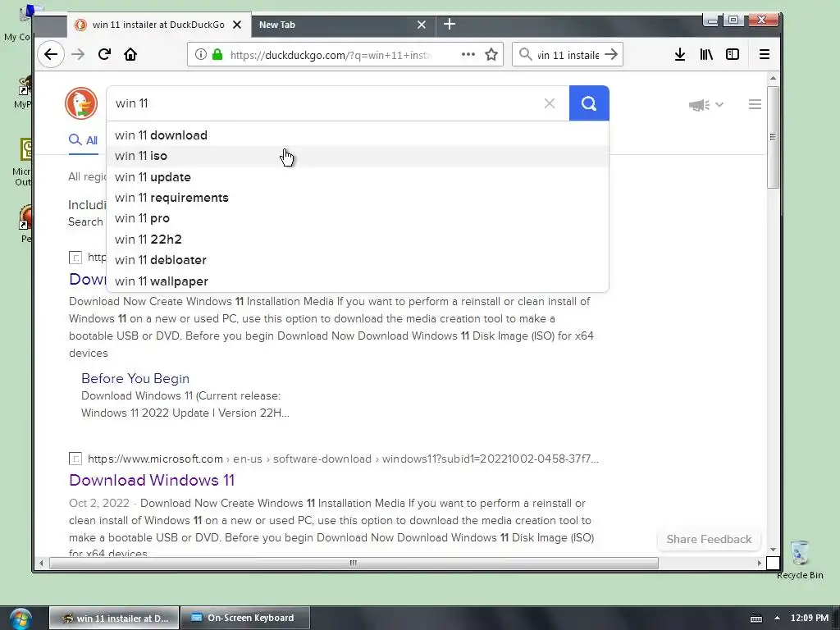This screenshot has height=630, width=840.
Task: Choose suggestion win 11 update
Action: coord(358,177)
